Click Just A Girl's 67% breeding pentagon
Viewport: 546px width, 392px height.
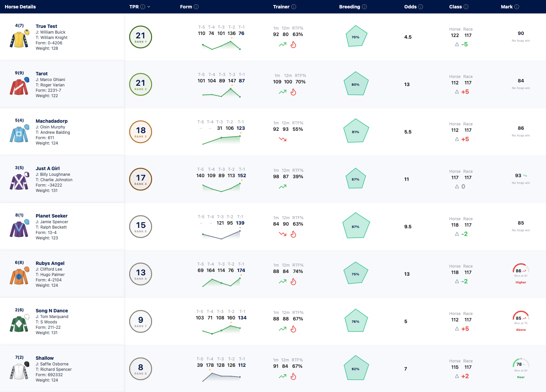point(356,179)
